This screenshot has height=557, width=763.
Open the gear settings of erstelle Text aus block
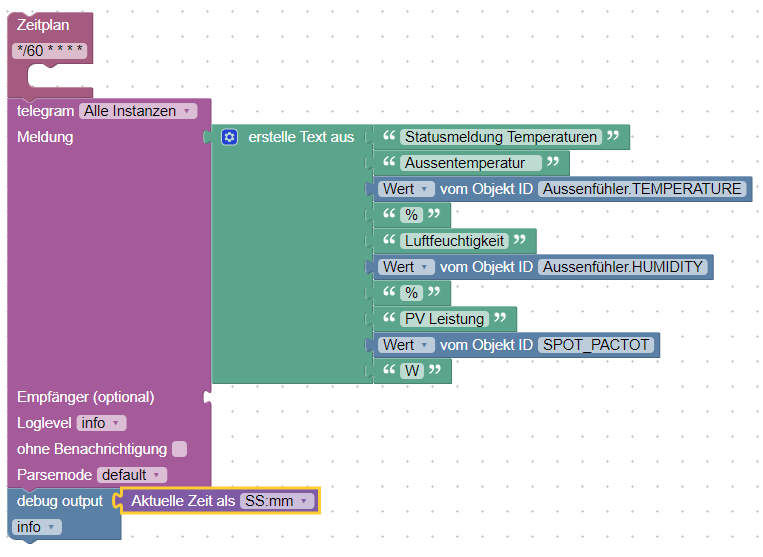[229, 137]
